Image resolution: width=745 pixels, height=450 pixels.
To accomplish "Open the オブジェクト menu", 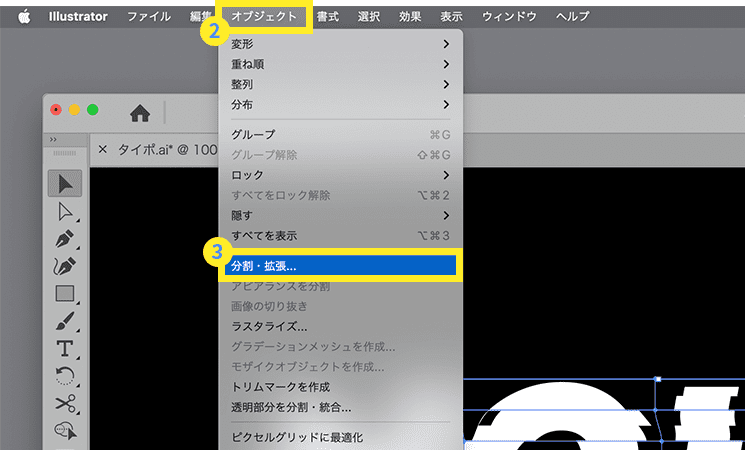I will click(264, 17).
